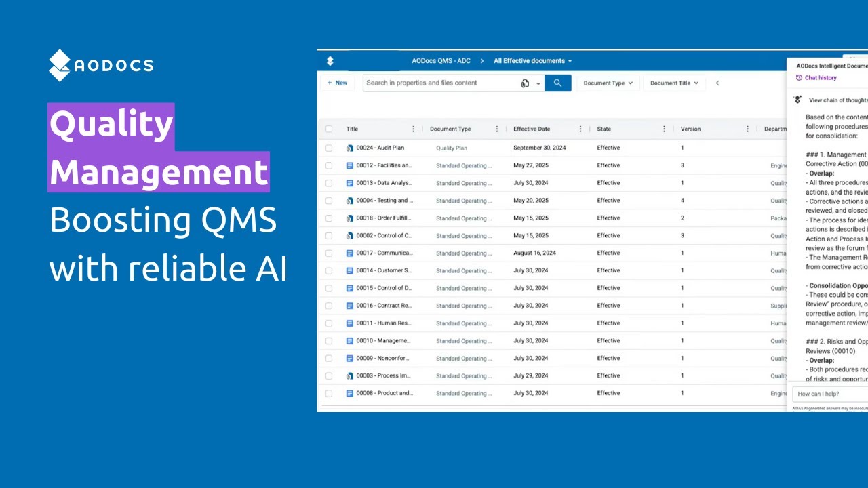Click document icon of 00014 - Customer S row
Image resolution: width=868 pixels, height=488 pixels.
[x=350, y=270]
